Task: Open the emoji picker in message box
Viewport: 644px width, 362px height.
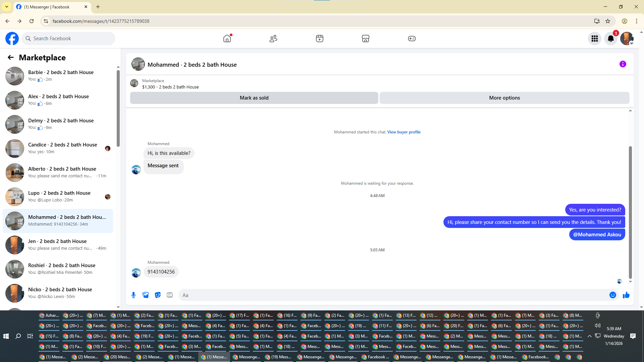Action: (612, 295)
